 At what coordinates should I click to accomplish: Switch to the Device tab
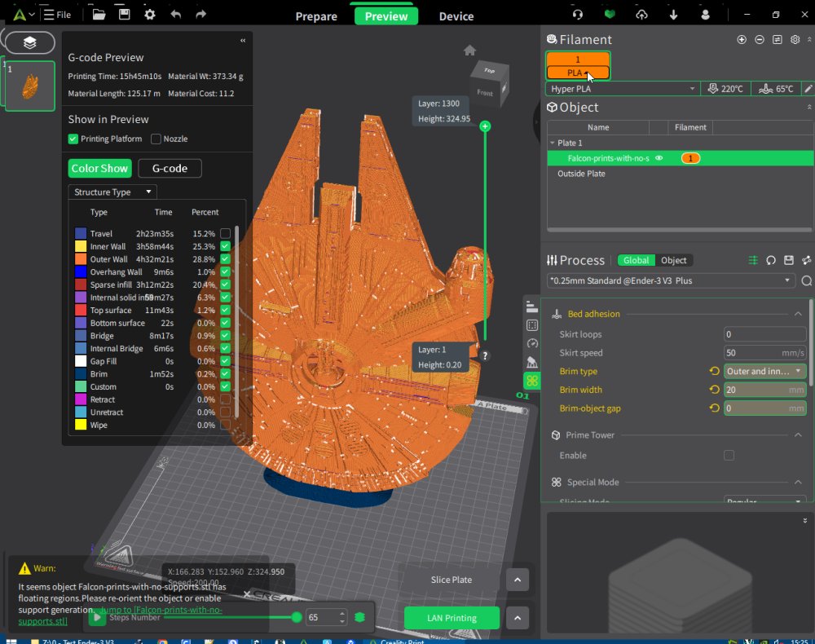(456, 16)
